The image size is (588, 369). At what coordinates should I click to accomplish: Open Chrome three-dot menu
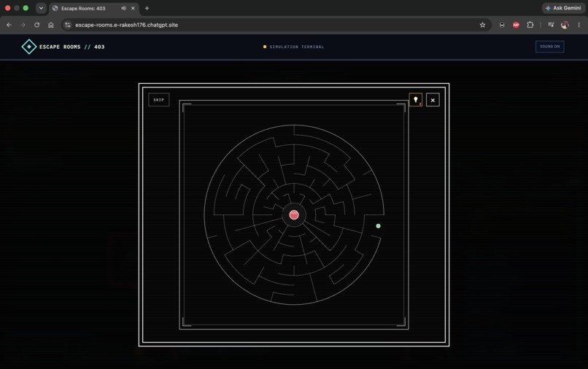(579, 25)
